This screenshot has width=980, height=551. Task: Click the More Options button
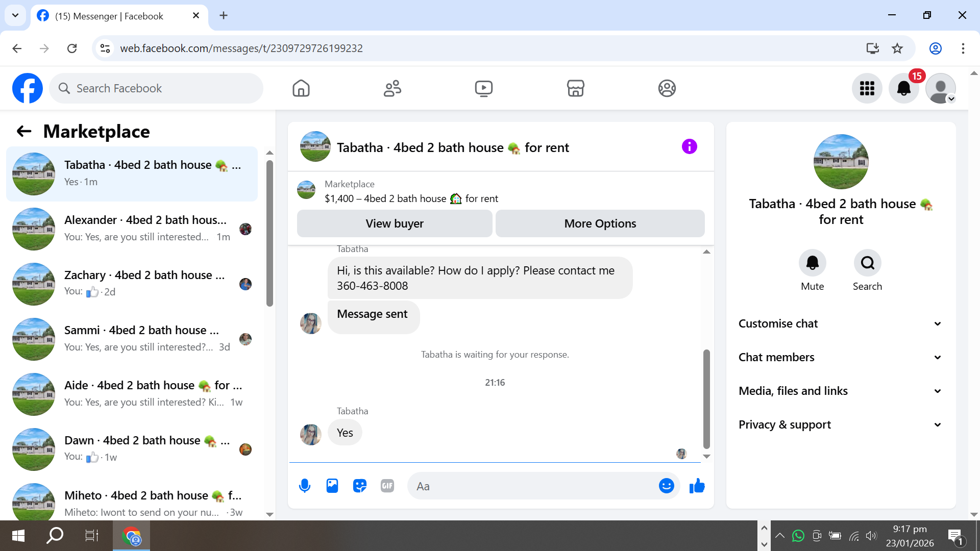[x=600, y=223]
